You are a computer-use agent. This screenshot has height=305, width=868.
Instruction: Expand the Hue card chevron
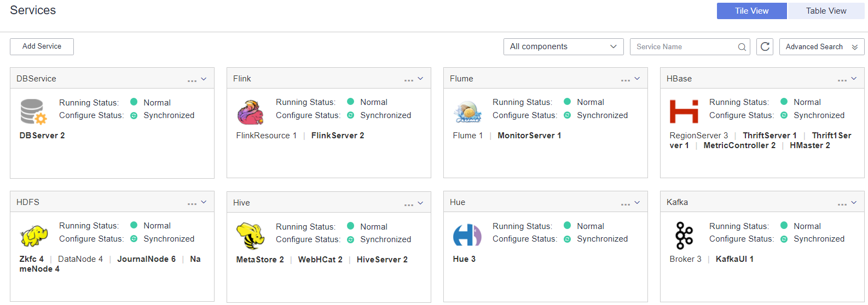tap(637, 203)
